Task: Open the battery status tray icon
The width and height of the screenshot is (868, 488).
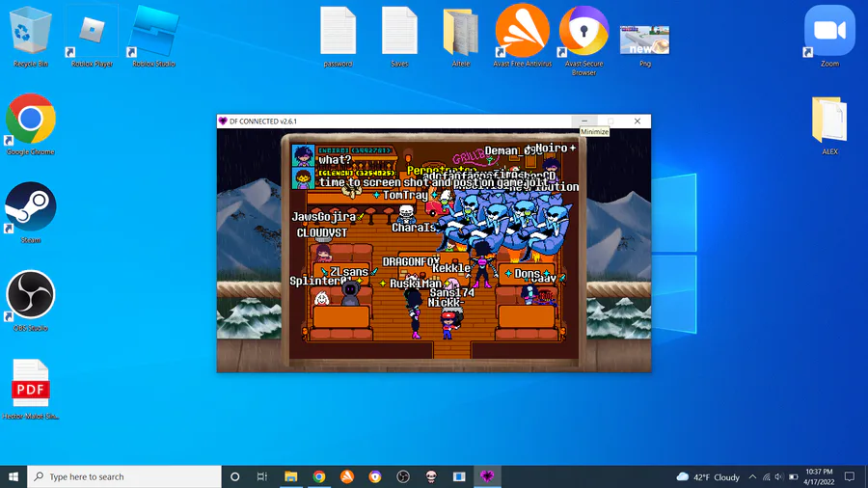Action: (794, 477)
